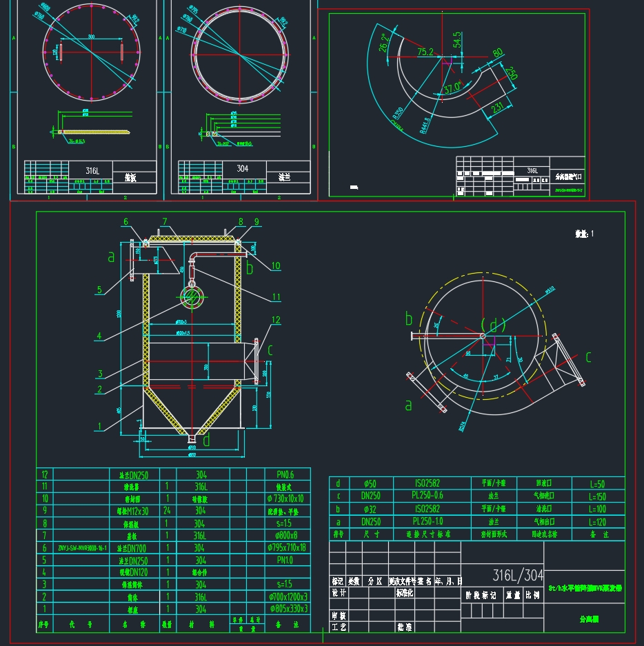Click nozzle label 'd' at section view bottom

point(206,440)
